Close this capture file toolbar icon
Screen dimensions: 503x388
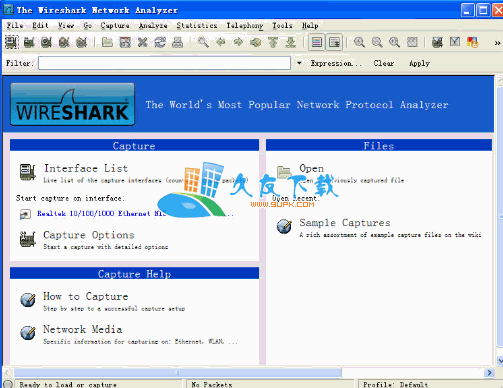point(143,42)
